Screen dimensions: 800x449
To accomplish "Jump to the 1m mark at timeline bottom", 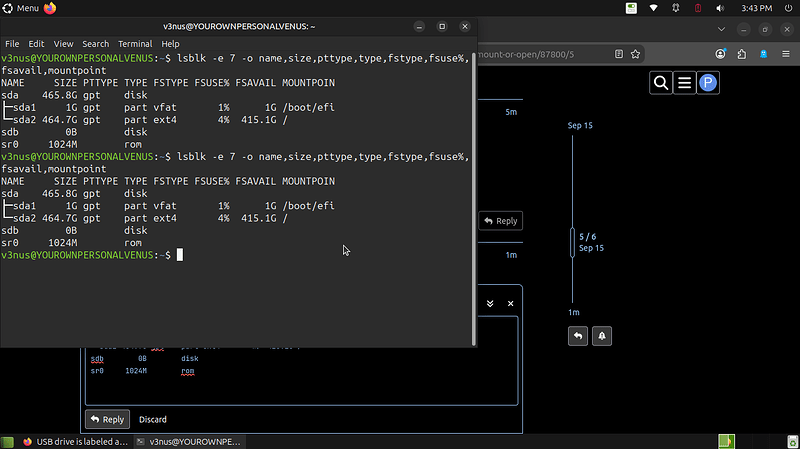I will [573, 312].
